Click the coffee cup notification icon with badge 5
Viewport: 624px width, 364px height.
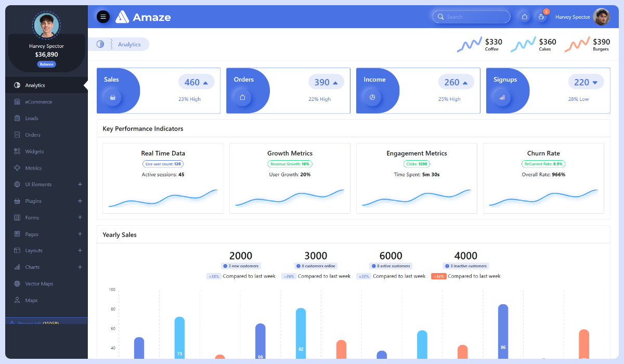[x=541, y=17]
